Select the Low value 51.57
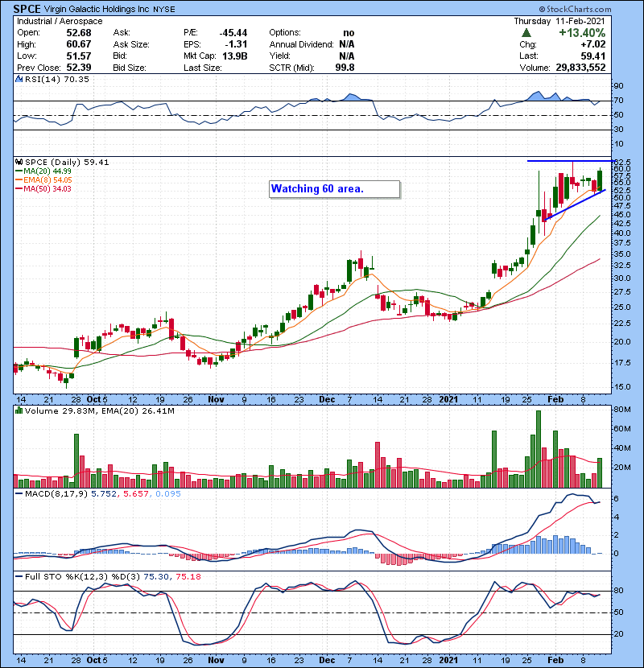Viewport: 644px width, 668px height. pos(79,56)
